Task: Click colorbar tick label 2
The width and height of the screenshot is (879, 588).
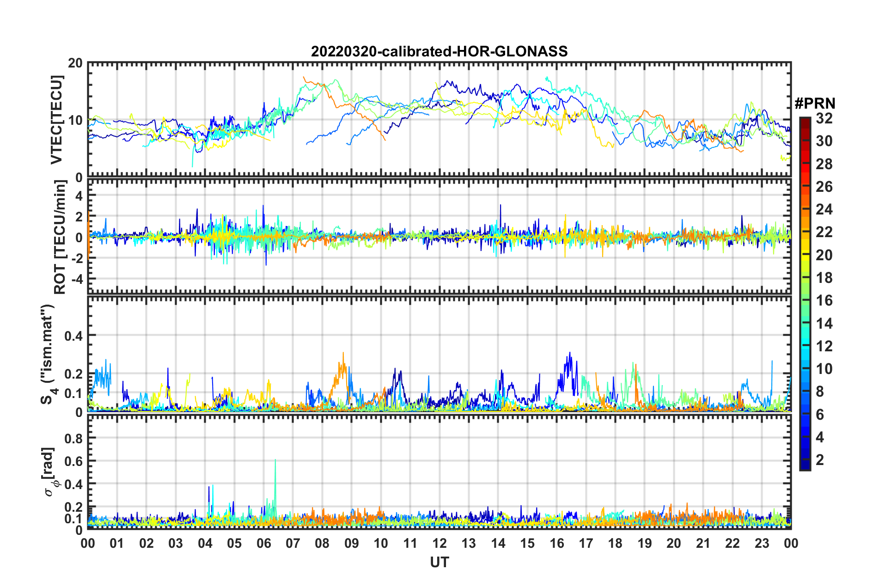Action: point(820,459)
